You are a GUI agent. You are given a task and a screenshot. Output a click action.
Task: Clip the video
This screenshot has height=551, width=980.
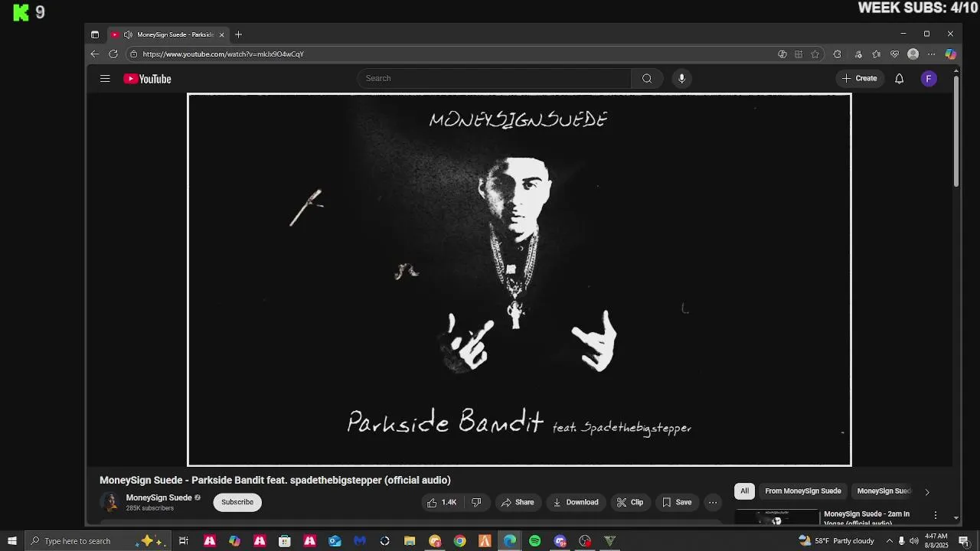(630, 502)
